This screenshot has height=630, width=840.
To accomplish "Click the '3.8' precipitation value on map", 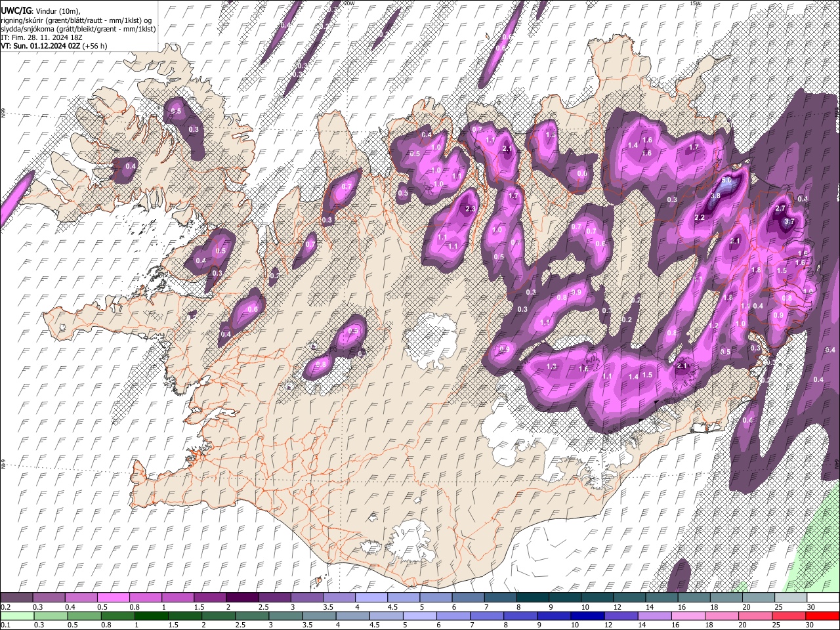I will click(715, 196).
